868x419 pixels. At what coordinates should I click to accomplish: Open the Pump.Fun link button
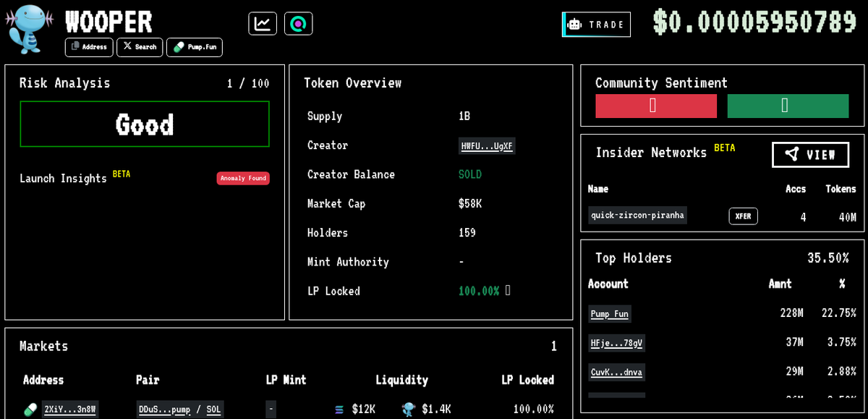tap(195, 47)
